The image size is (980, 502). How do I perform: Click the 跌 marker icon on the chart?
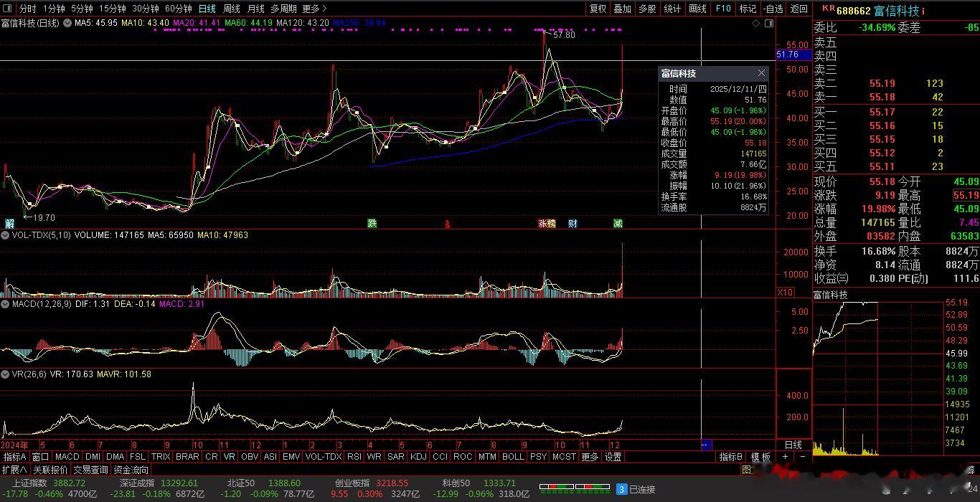(x=372, y=224)
